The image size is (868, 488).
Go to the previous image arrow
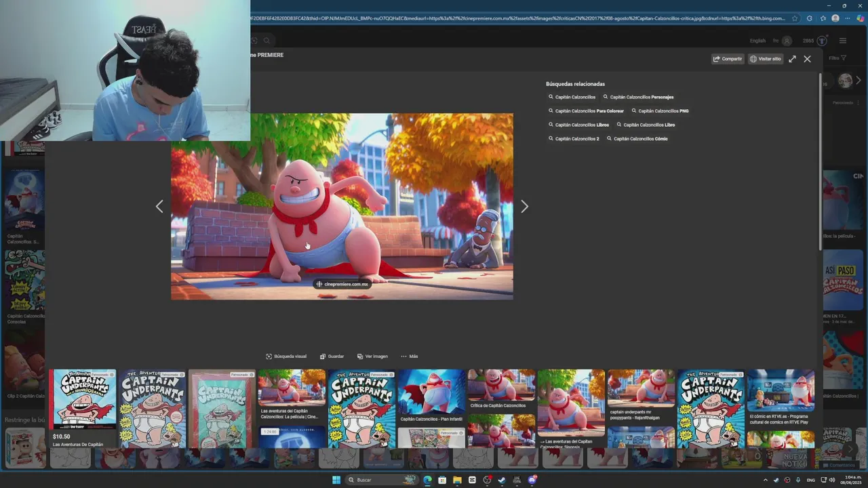click(x=159, y=207)
